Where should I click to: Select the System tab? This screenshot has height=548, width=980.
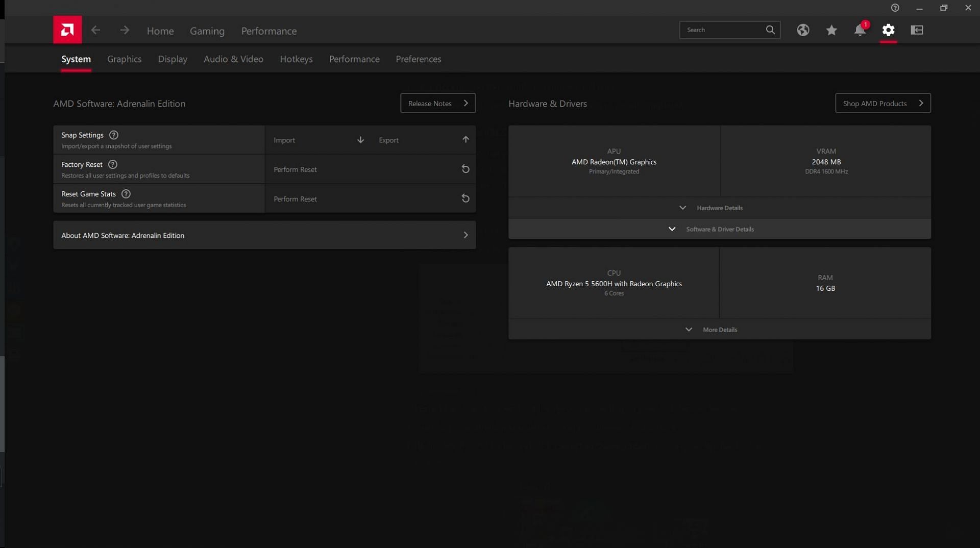click(76, 59)
